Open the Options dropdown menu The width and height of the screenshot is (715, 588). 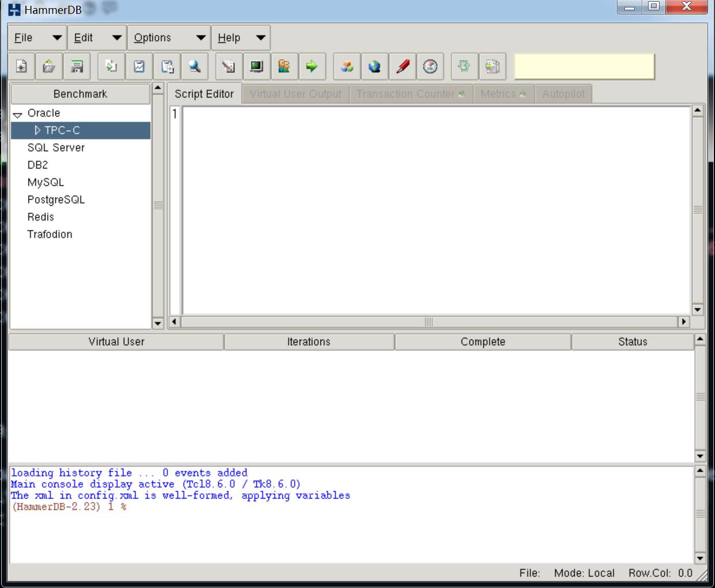(169, 38)
